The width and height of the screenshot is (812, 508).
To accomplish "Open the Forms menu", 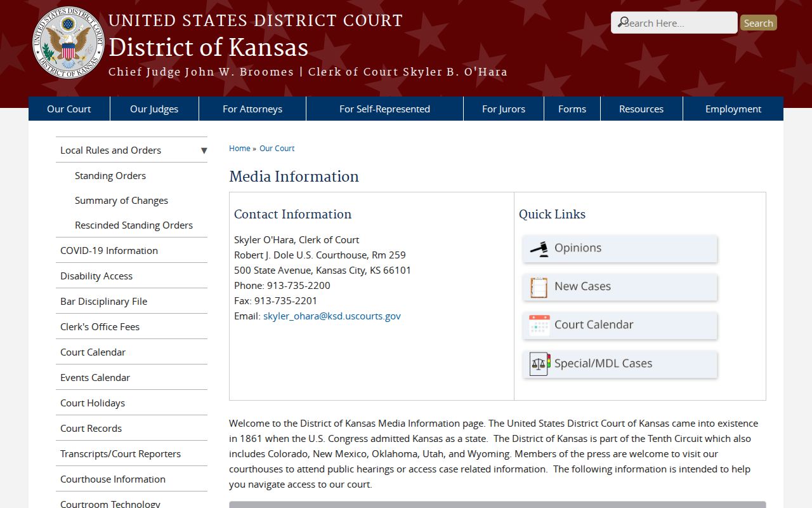I will pyautogui.click(x=572, y=109).
